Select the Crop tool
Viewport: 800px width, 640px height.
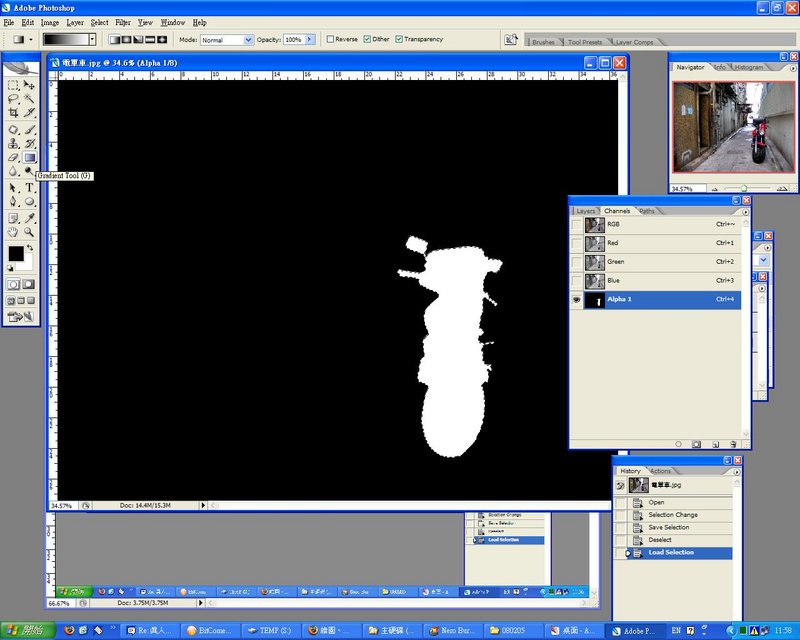(13, 112)
